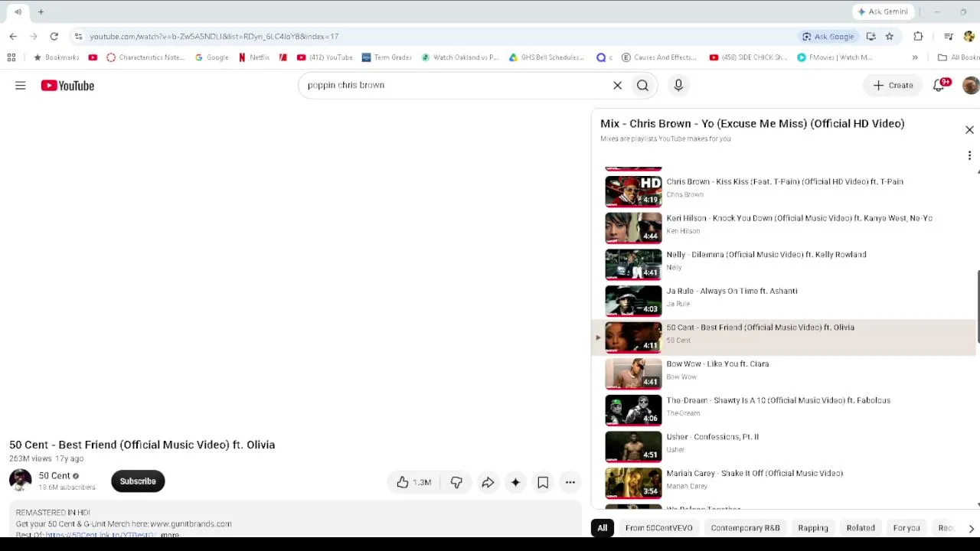
Task: Select the Rapping filter chip
Action: (813, 528)
